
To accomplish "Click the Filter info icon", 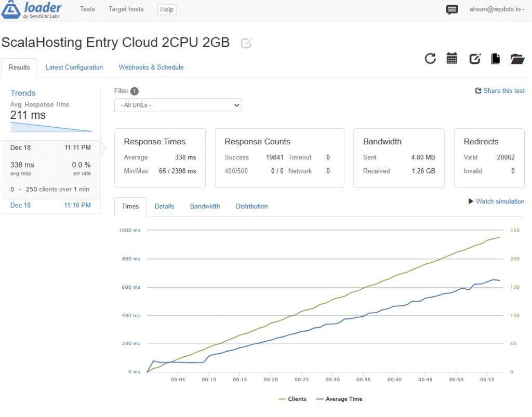I will point(135,91).
